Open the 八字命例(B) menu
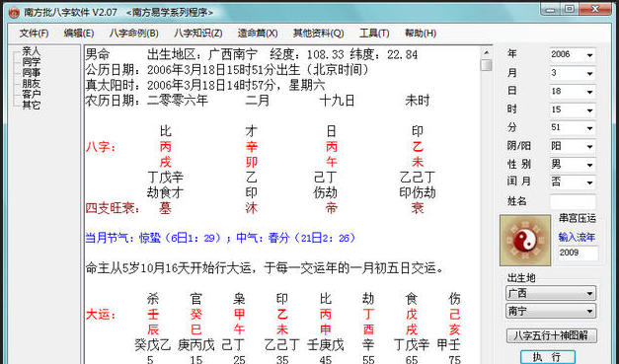Screen dimensions: 619x364 tap(134, 34)
